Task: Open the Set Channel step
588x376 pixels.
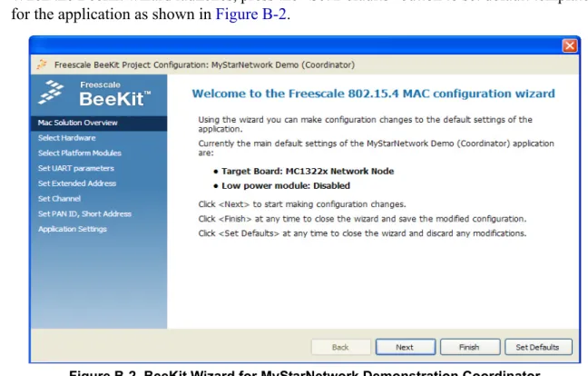Action: (x=59, y=199)
